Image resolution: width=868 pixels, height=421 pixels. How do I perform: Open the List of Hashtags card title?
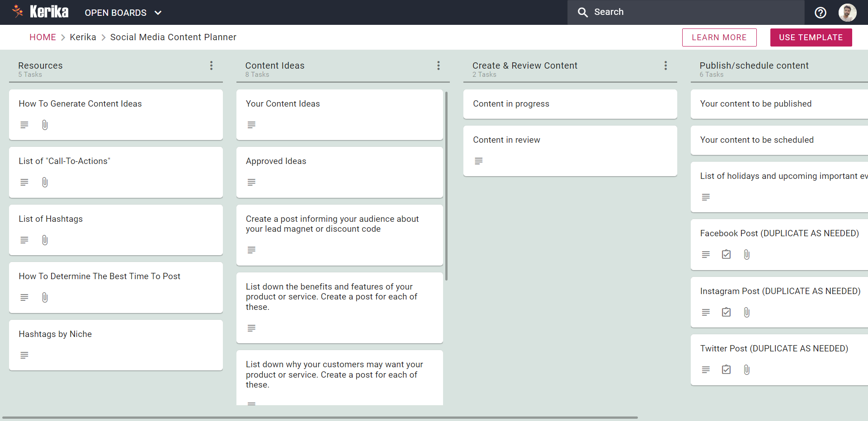(x=51, y=219)
